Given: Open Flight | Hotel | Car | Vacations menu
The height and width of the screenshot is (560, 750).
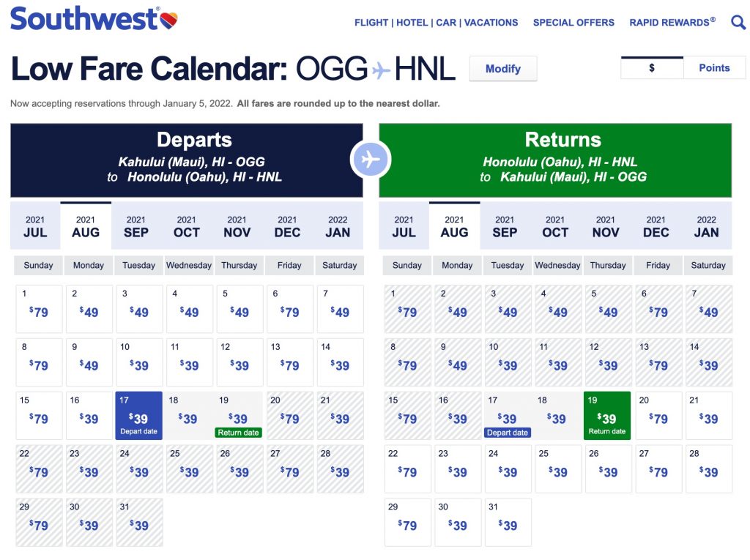Looking at the screenshot, I should (436, 23).
